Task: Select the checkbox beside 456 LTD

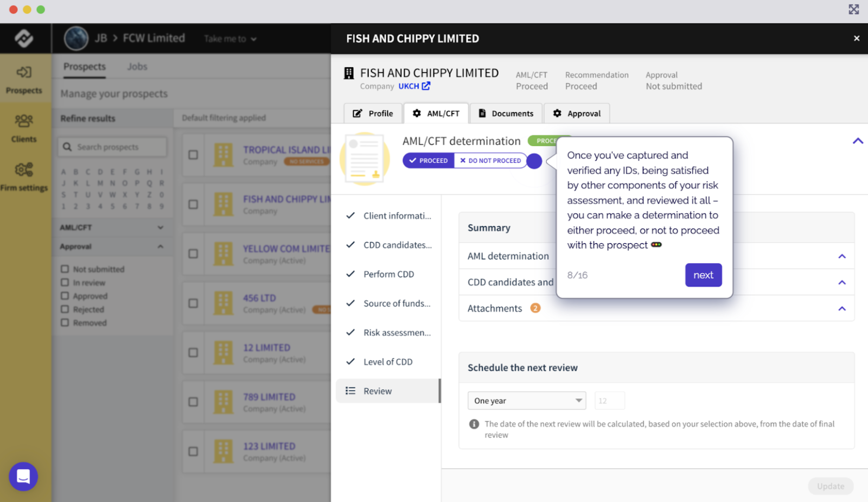Action: click(x=193, y=303)
